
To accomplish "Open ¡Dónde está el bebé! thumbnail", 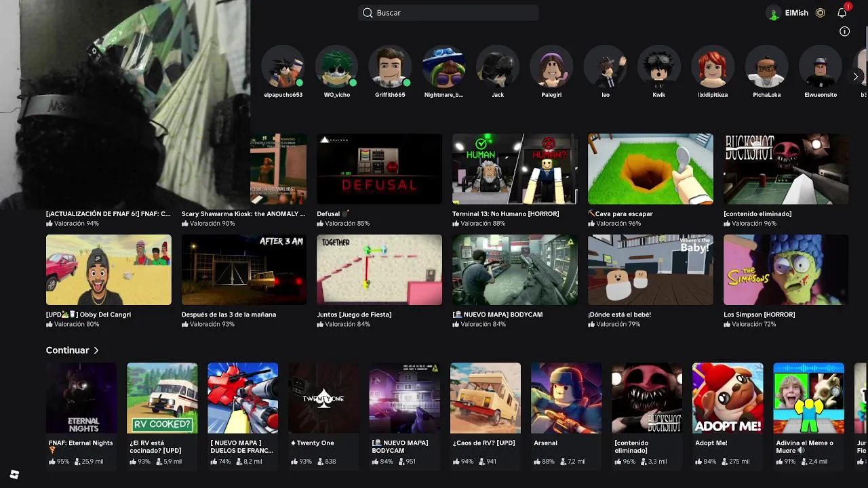I will [650, 270].
